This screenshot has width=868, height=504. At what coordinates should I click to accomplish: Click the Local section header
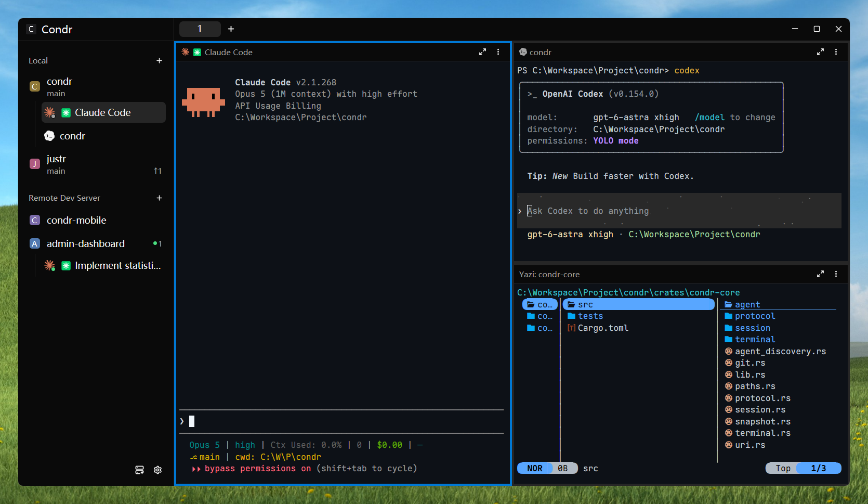pyautogui.click(x=38, y=61)
